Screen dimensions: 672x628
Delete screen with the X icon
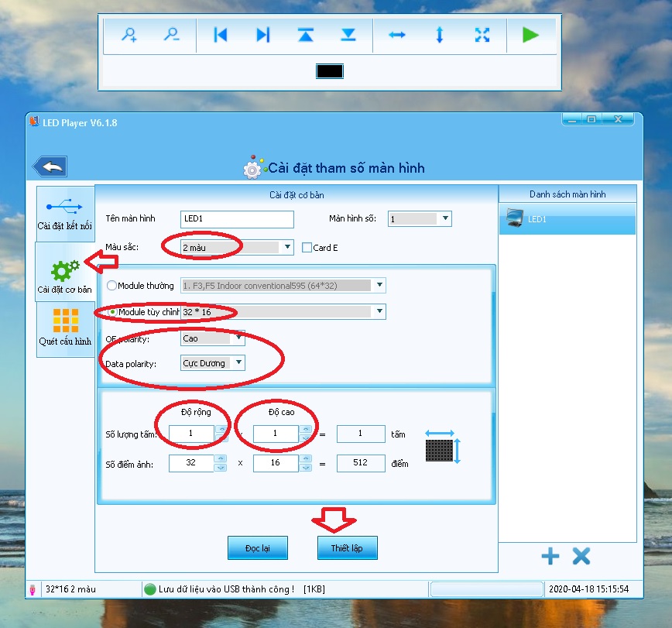tap(581, 557)
